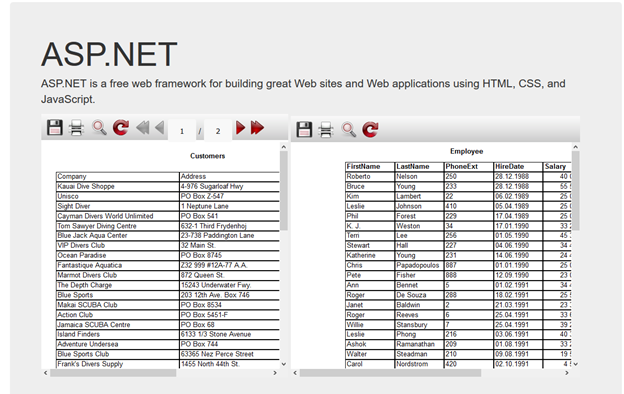Refresh the Employee report
Viewport: 624px width, 394px height.
[370, 130]
